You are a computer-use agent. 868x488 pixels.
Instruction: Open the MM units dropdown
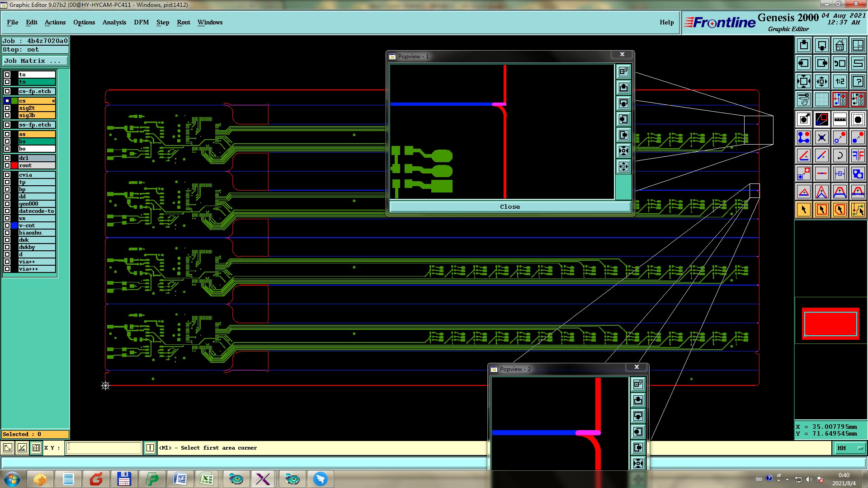[849, 448]
